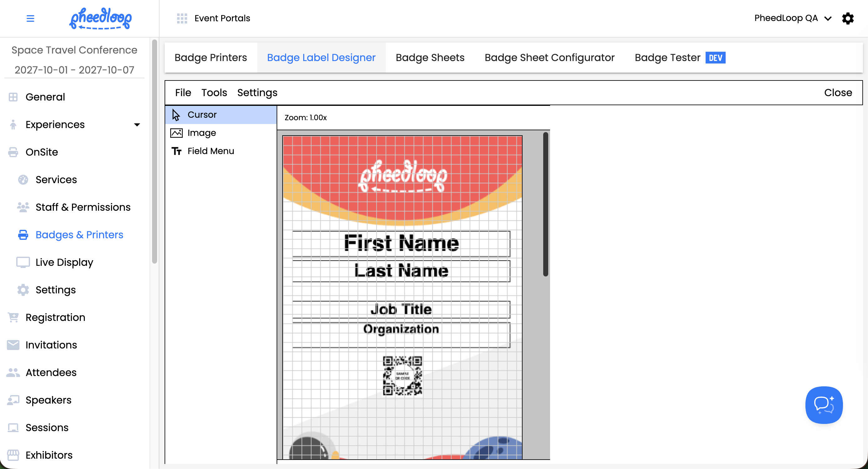Open the Event Portals grid icon
This screenshot has height=469, width=868.
[x=182, y=18]
